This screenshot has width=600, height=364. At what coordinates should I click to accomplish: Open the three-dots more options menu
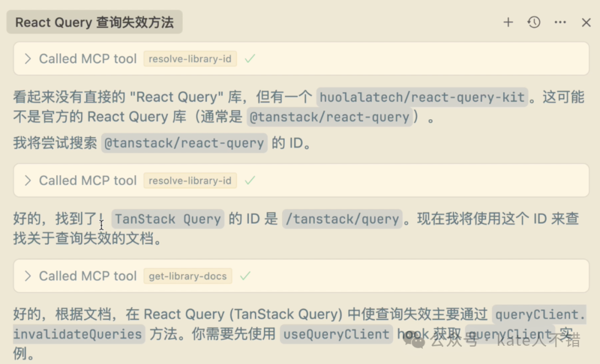click(560, 22)
